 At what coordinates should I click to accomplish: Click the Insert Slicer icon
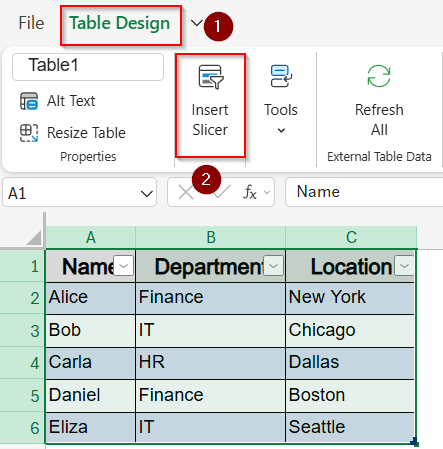tap(211, 77)
